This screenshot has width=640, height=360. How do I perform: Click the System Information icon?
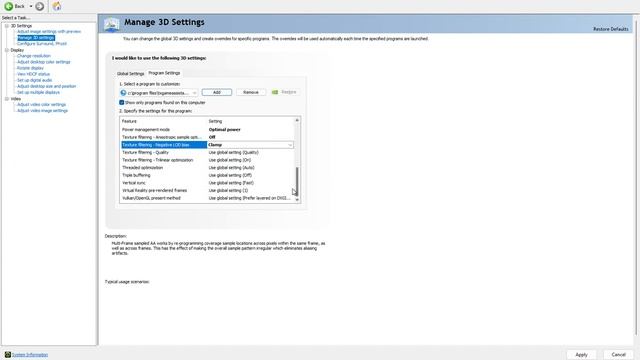tap(7, 354)
